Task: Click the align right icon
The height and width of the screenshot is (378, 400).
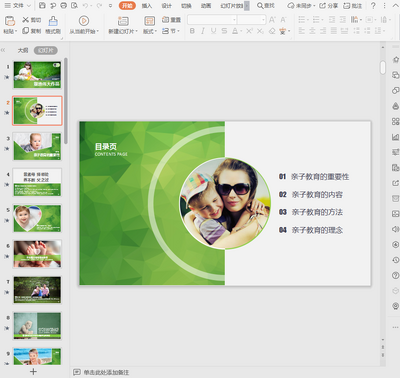Action: 323,31
